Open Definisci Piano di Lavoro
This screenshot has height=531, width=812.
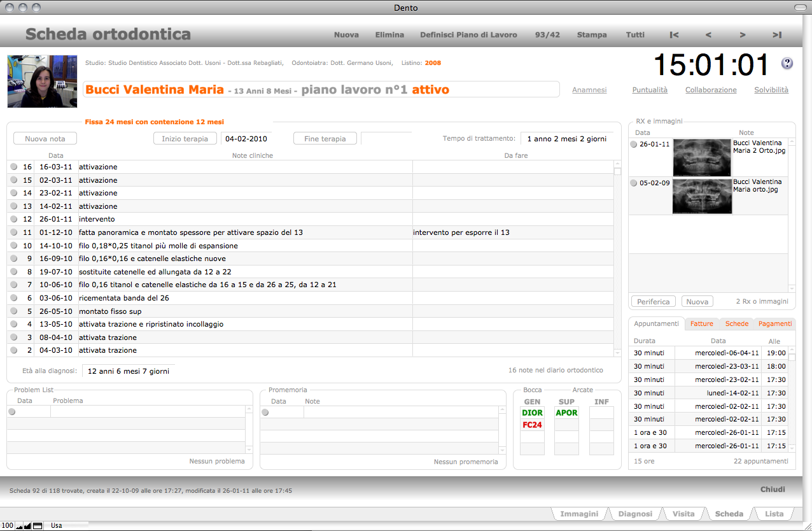[x=468, y=35]
